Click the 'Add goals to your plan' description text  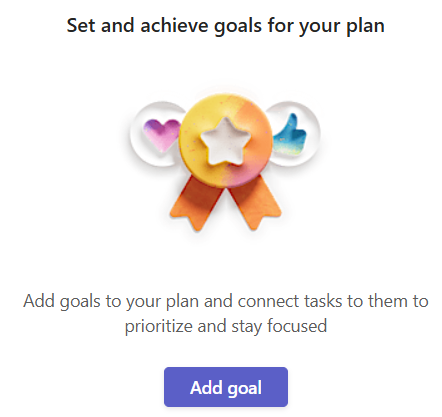pyautogui.click(x=111, y=302)
